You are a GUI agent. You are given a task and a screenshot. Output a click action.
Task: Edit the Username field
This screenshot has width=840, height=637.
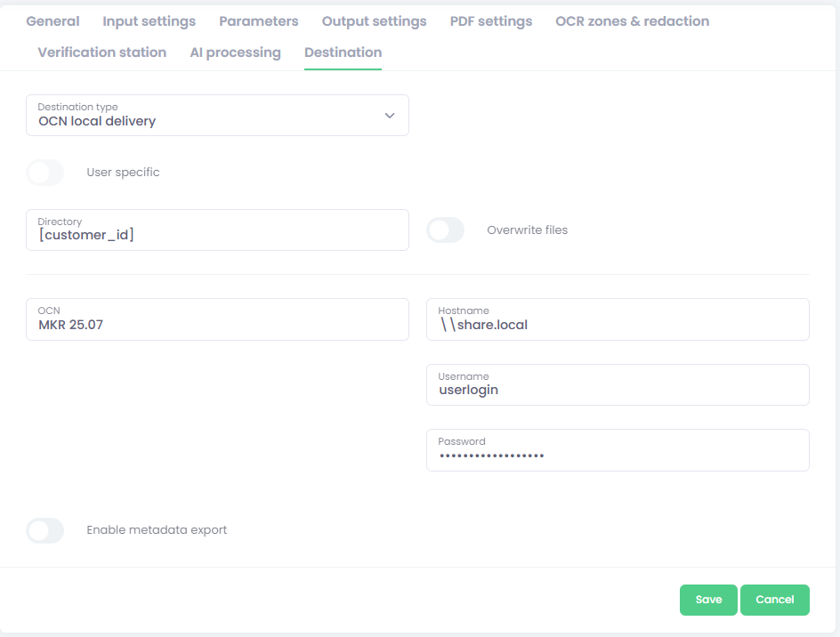point(618,390)
